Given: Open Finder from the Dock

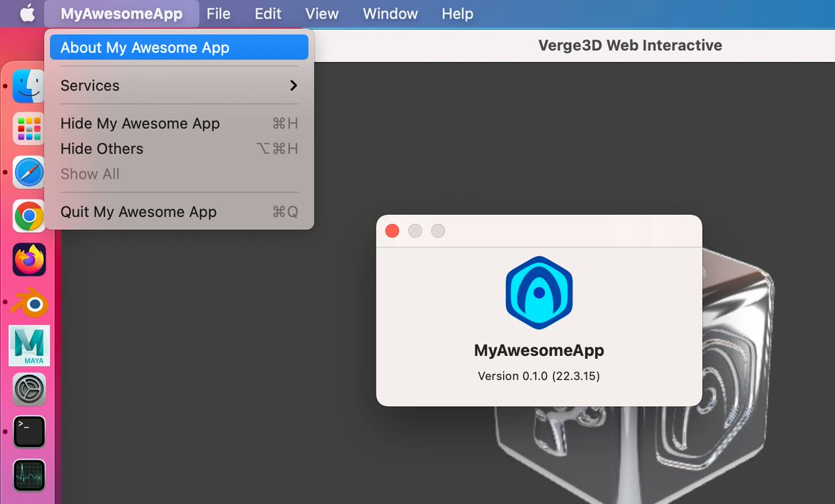Looking at the screenshot, I should click(x=29, y=86).
